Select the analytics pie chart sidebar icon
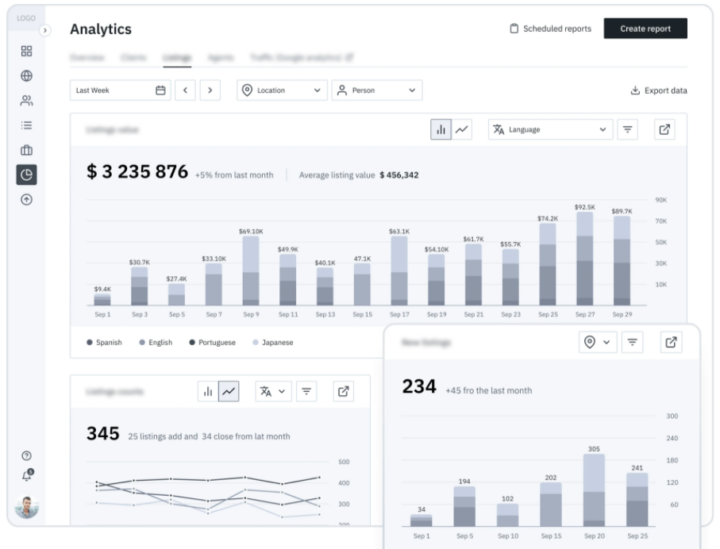The image size is (720, 549). pos(27,175)
